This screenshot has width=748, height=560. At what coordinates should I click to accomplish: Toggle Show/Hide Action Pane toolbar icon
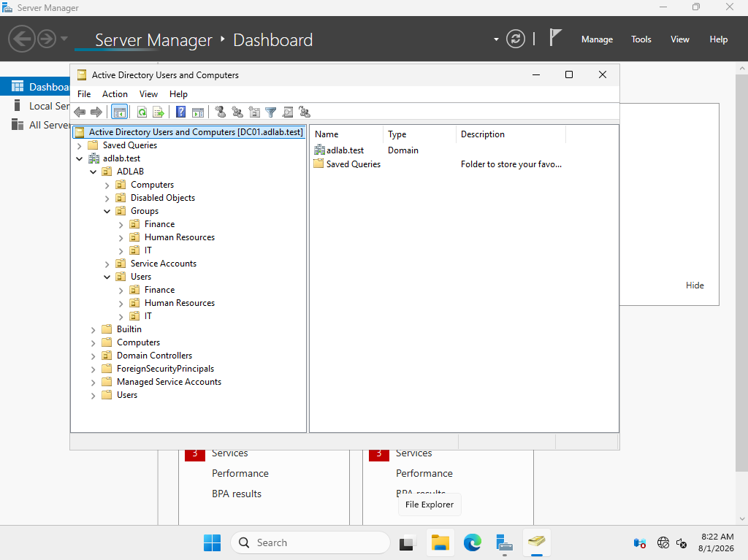click(x=197, y=112)
